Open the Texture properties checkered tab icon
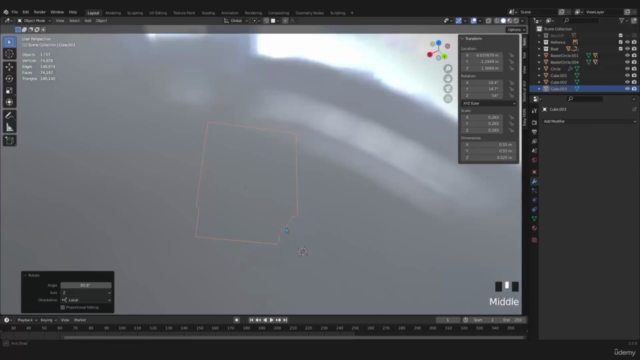The image size is (640, 360). 534,240
